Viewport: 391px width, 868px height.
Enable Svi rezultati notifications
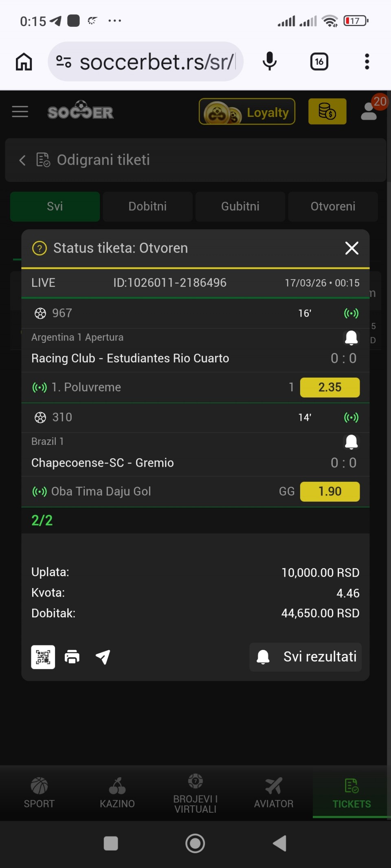[x=305, y=657]
